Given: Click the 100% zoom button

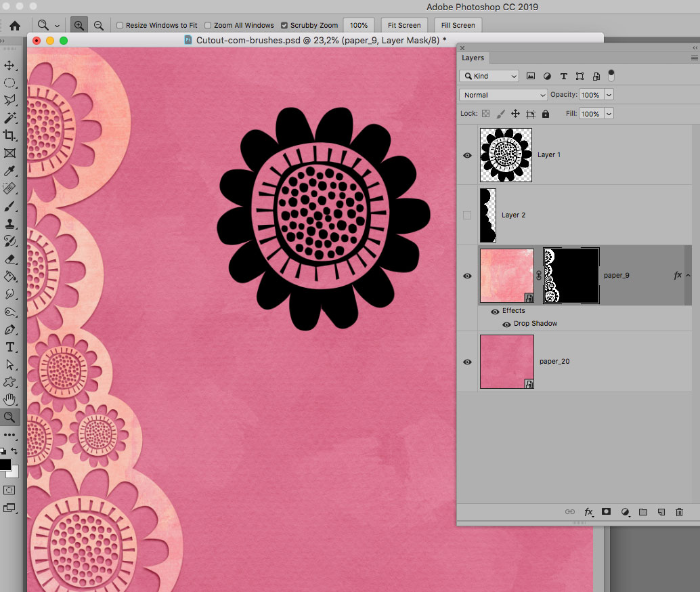Looking at the screenshot, I should point(359,26).
